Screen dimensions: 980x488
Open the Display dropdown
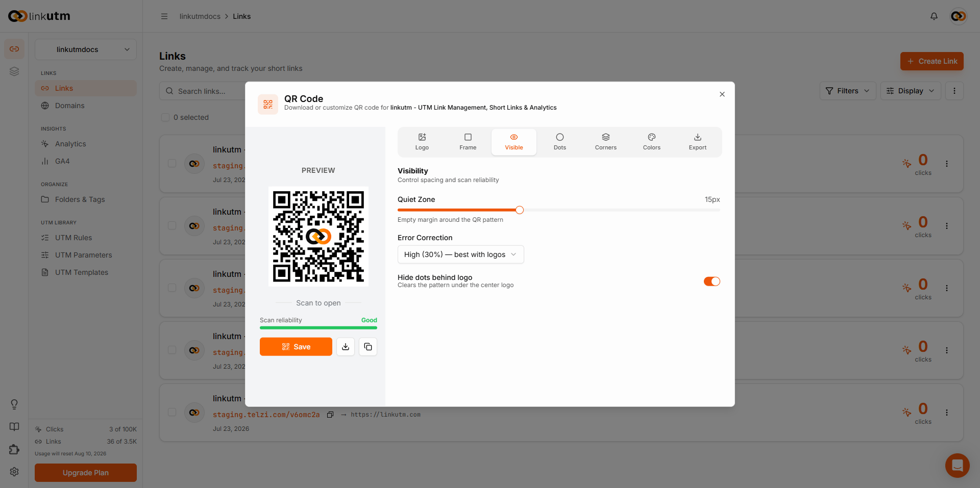(911, 91)
